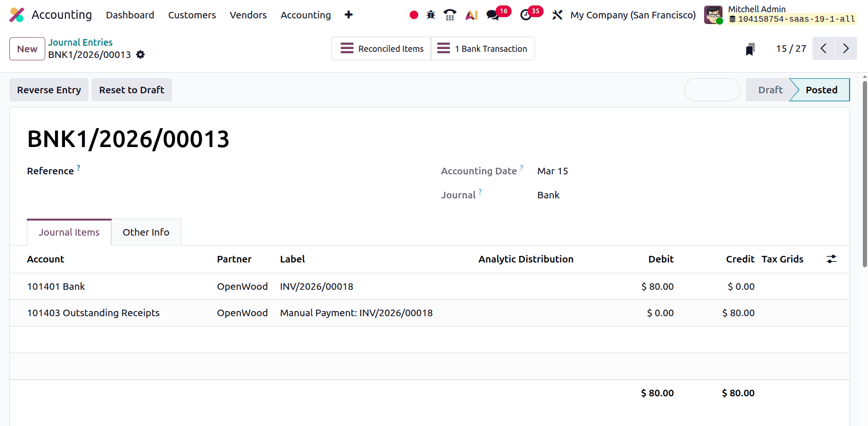Open the optional columns selector
Screen dimensions: 868x426
tap(831, 259)
